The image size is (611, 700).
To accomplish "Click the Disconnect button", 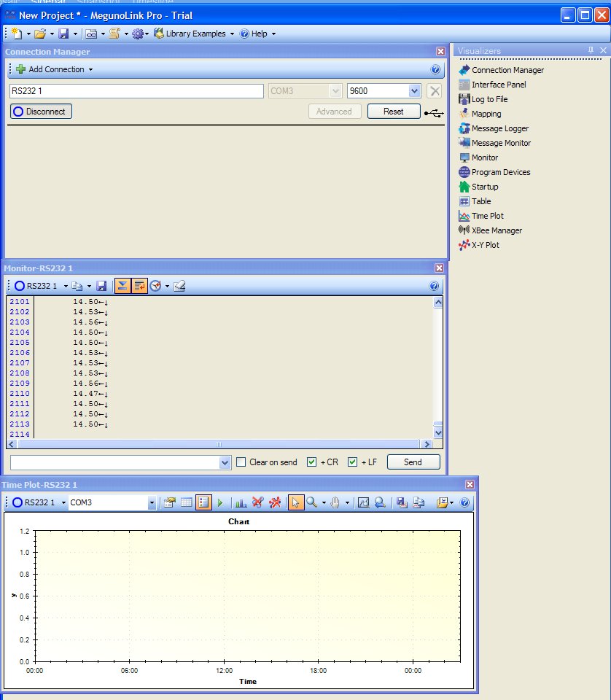I will coord(41,112).
